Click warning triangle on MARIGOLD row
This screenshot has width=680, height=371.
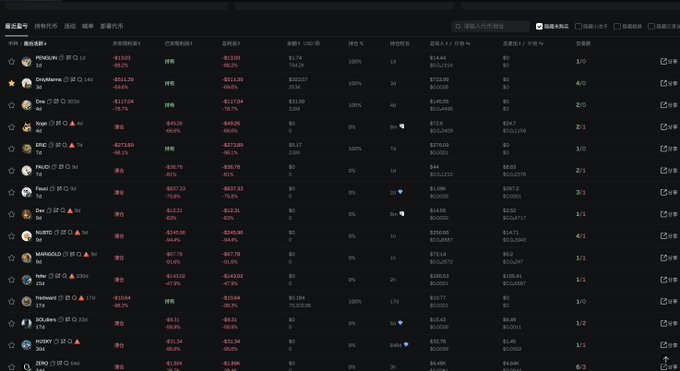click(x=86, y=254)
